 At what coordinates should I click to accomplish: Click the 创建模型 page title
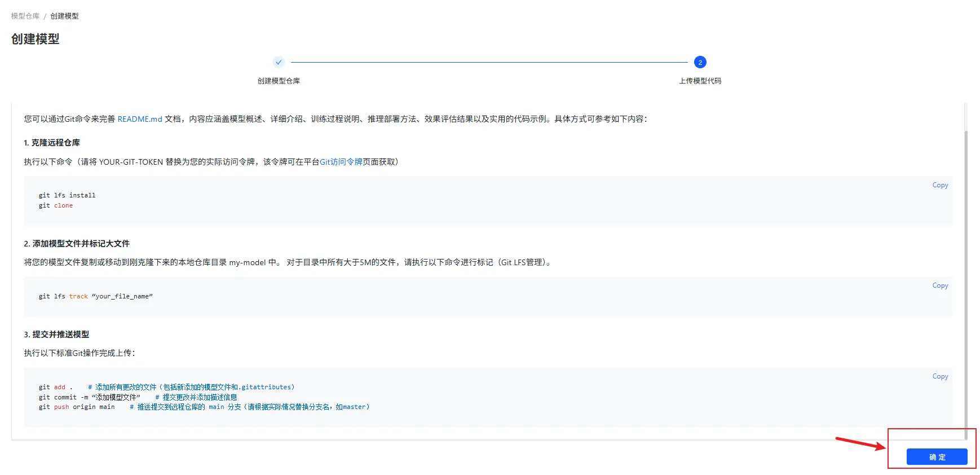point(36,39)
